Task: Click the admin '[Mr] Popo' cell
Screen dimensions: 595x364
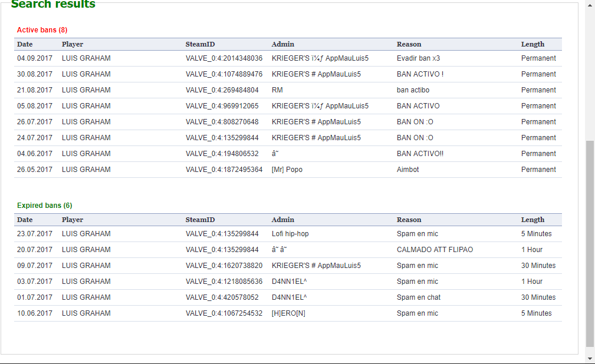Action: click(287, 170)
